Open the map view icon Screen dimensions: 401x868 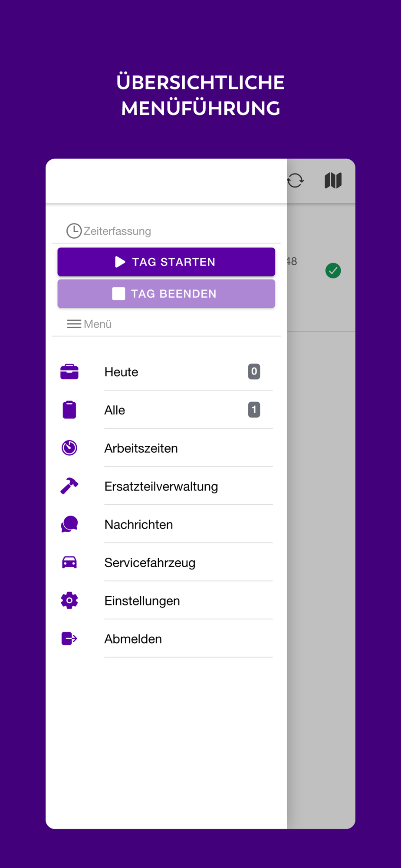(x=333, y=181)
